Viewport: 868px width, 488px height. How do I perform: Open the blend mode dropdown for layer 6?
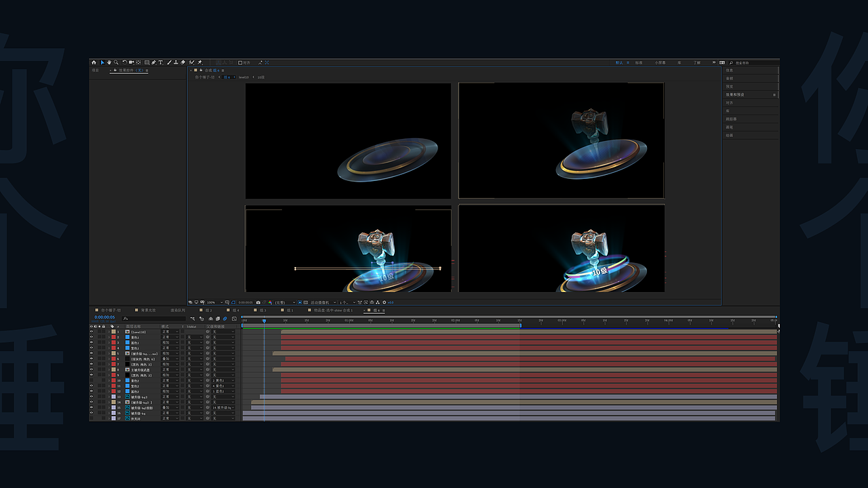click(170, 359)
